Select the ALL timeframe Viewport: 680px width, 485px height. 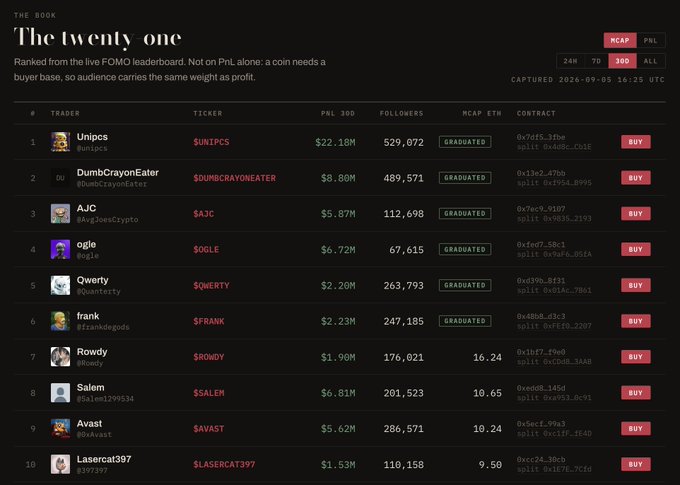[651, 61]
